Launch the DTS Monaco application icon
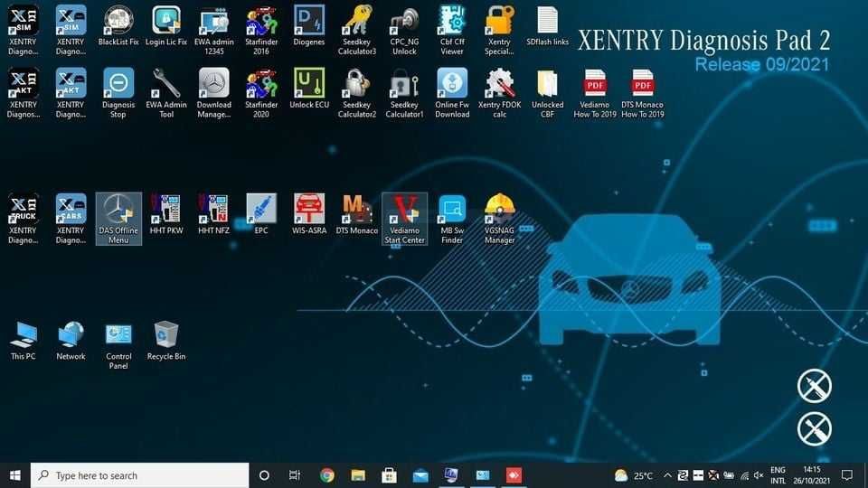Image resolution: width=868 pixels, height=488 pixels. (357, 214)
